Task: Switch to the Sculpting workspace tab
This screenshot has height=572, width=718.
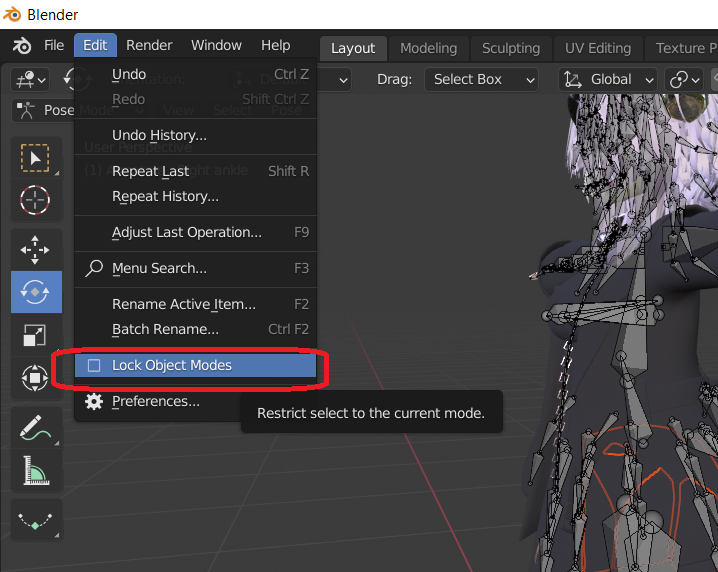Action: (511, 48)
